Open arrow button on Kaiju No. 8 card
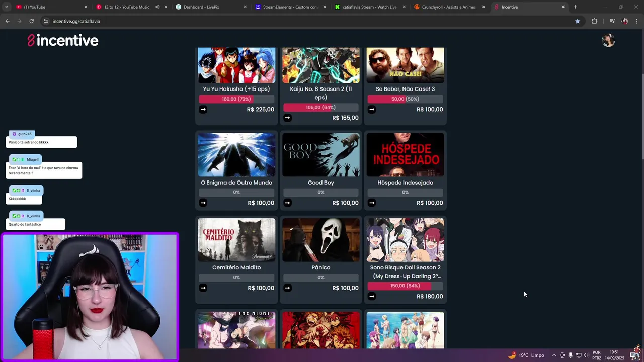 click(287, 118)
